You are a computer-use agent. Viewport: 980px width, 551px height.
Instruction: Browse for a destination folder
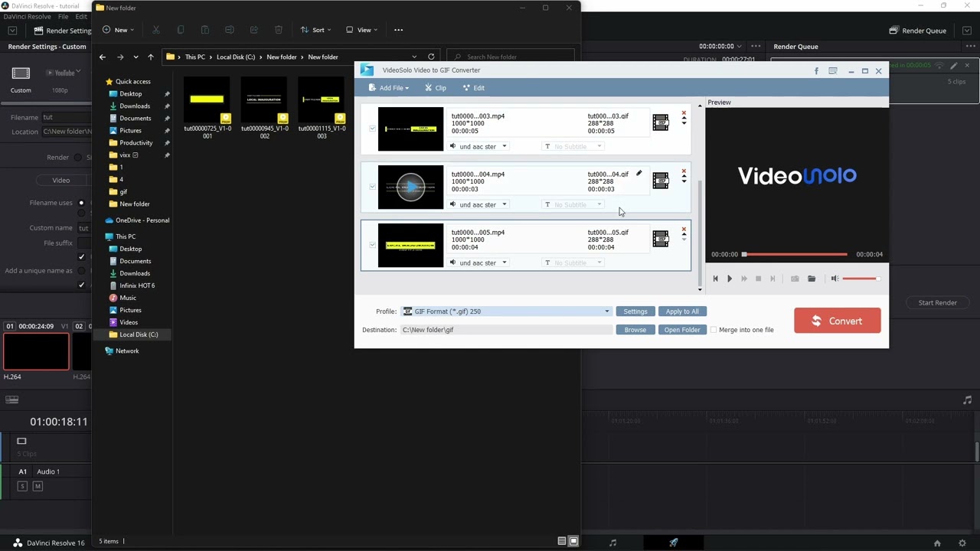pyautogui.click(x=635, y=330)
